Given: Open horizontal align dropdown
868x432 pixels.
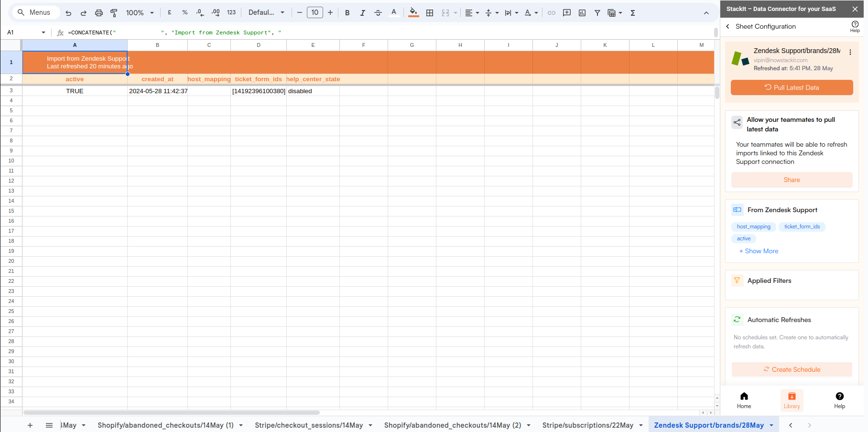Looking at the screenshot, I should [472, 13].
